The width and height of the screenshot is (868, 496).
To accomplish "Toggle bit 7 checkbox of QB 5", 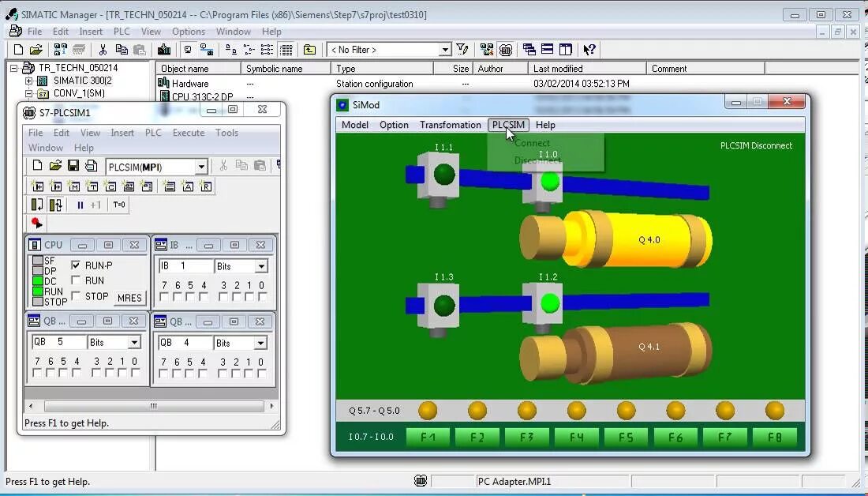I will pyautogui.click(x=37, y=373).
